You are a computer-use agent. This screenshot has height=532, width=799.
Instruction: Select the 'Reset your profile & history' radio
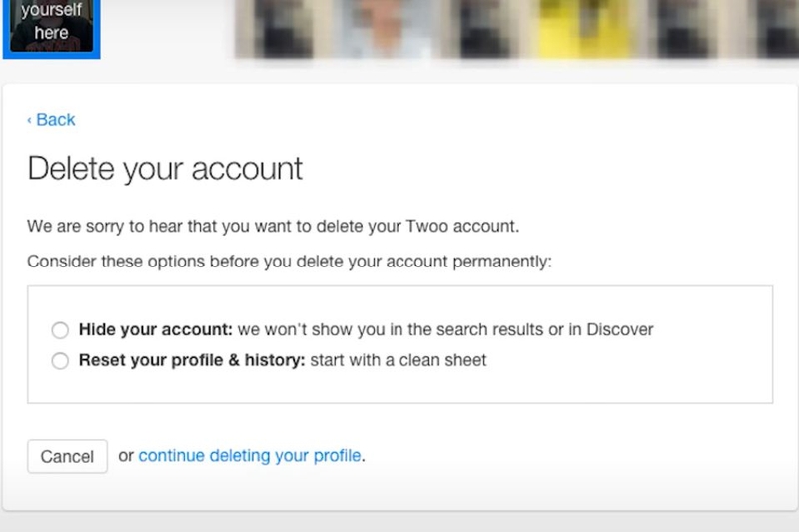pos(60,360)
